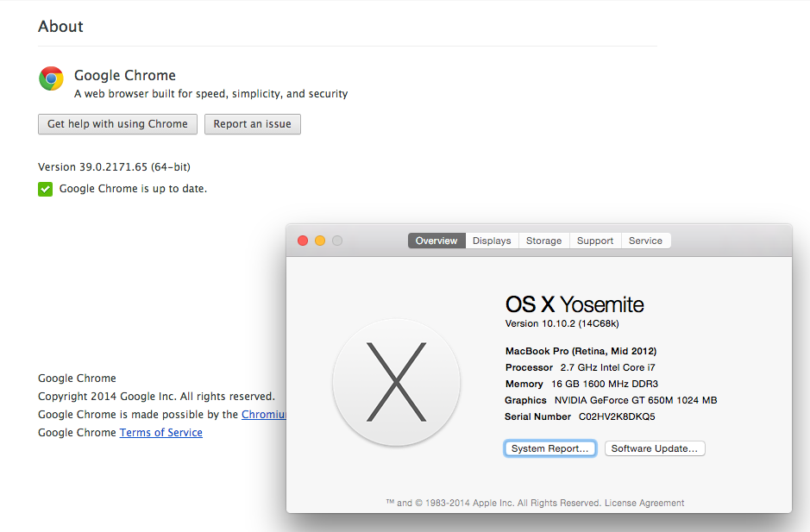Viewport: 810px width, 532px height.
Task: Go to the Support tab
Action: click(x=595, y=241)
